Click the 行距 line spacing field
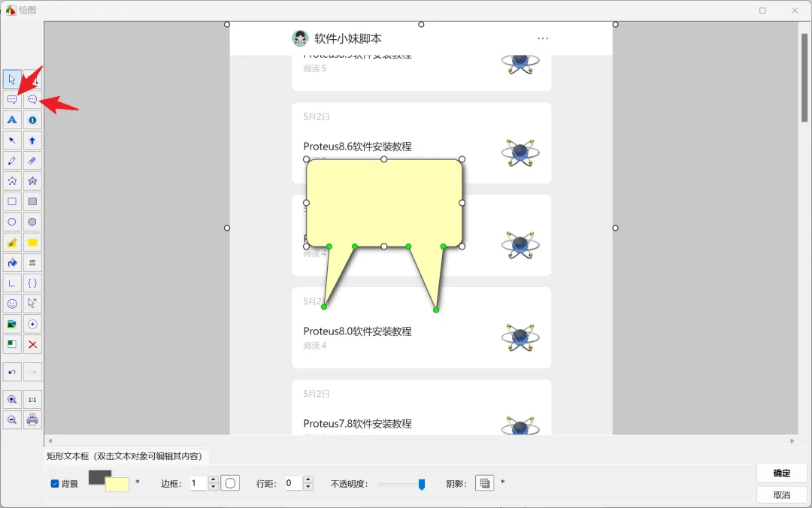Screen dimensions: 812x508 click(x=293, y=483)
